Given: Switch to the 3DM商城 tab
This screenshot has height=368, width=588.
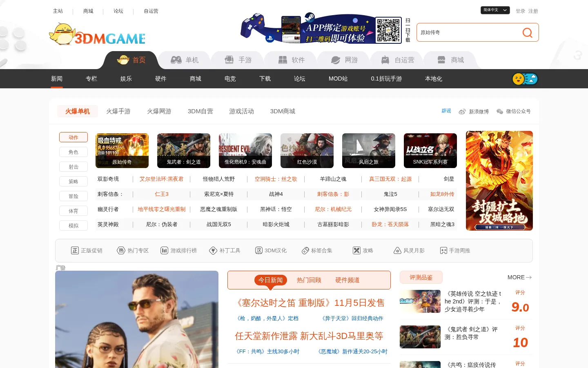Looking at the screenshot, I should (x=283, y=111).
